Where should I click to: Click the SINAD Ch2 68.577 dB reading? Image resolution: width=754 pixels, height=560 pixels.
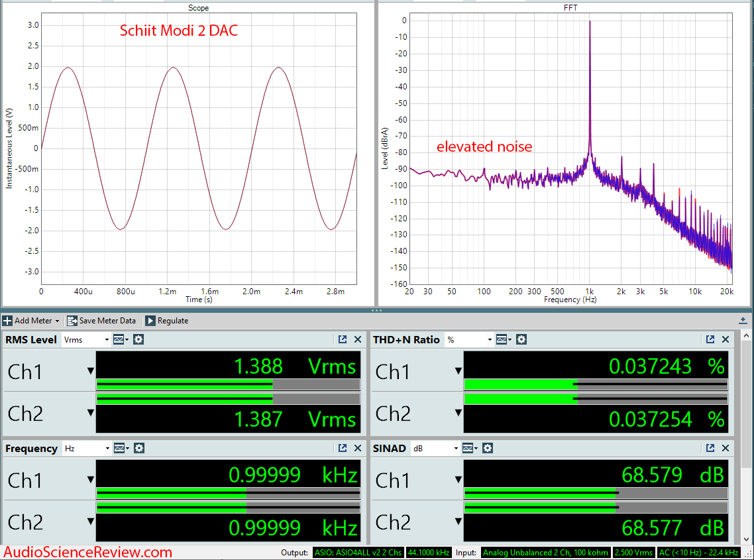tap(673, 528)
